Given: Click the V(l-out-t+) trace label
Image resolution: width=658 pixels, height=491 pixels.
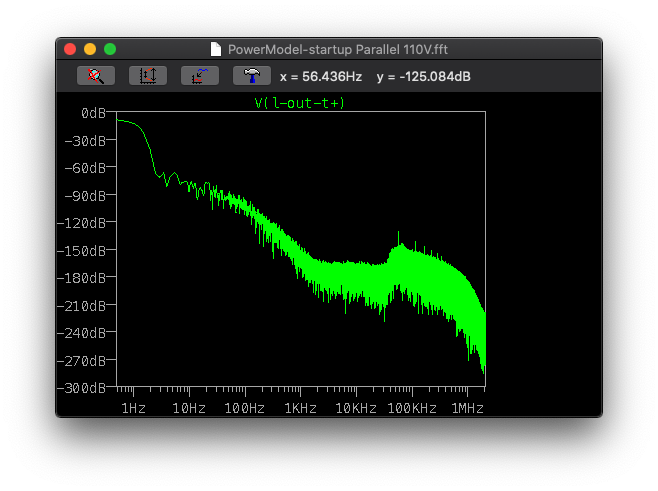Looking at the screenshot, I should pos(300,103).
